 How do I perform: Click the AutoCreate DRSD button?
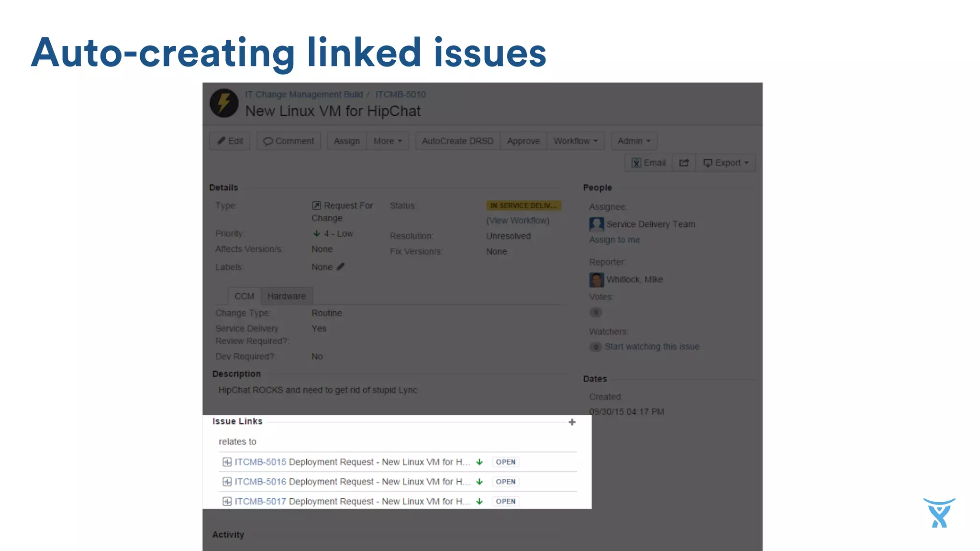(x=457, y=141)
